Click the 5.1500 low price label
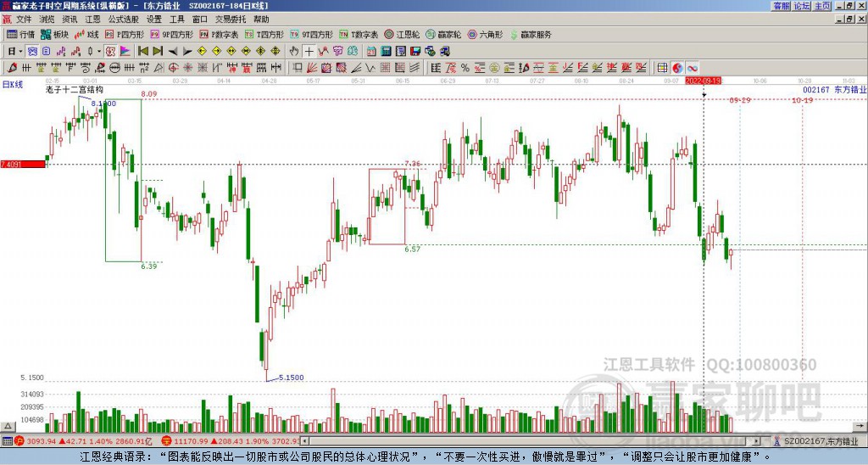Image resolution: width=868 pixels, height=465 pixels. 292,378
